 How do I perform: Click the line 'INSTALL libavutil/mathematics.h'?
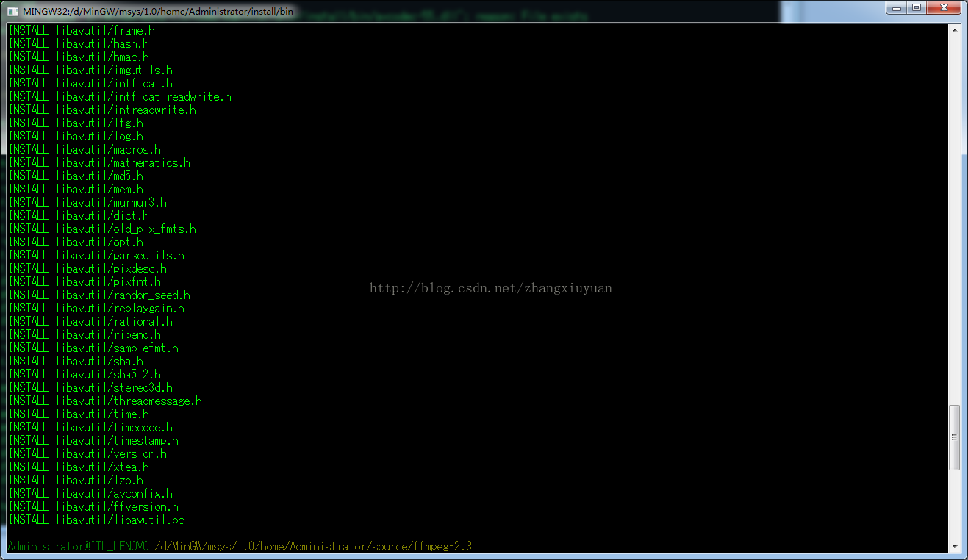coord(99,163)
